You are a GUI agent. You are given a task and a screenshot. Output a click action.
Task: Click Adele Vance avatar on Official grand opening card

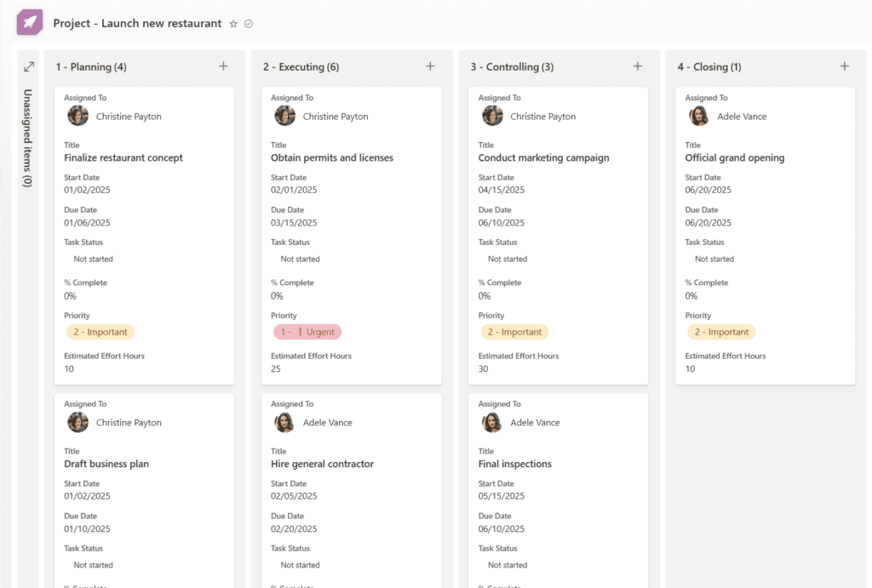[699, 117]
